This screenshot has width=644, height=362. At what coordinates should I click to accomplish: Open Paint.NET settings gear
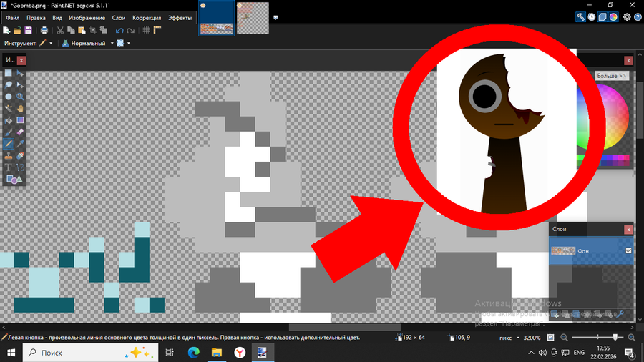[x=627, y=17]
